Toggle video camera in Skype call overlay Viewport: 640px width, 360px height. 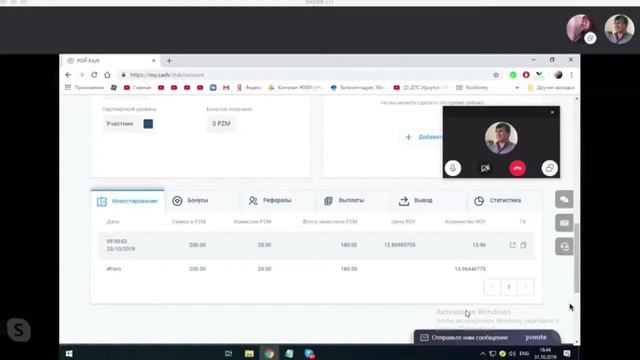pos(485,168)
